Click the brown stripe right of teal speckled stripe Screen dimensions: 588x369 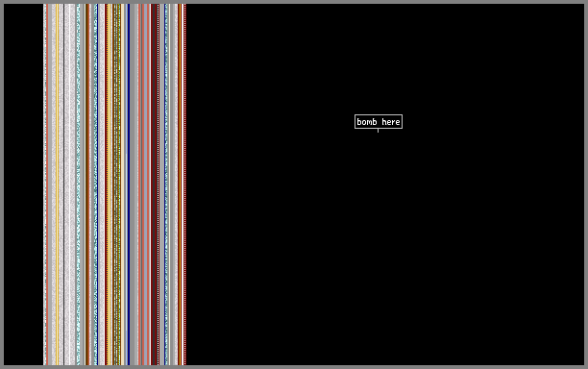point(87,184)
